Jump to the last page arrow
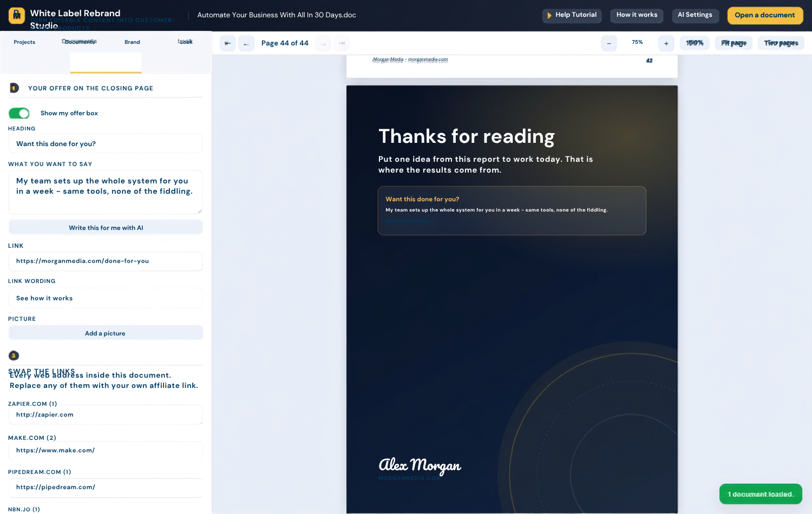 (x=342, y=43)
